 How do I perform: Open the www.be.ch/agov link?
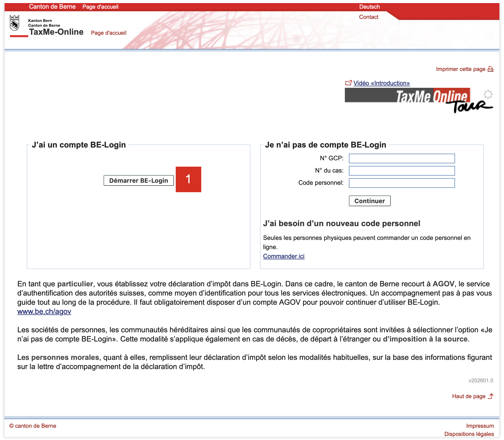[x=44, y=311]
